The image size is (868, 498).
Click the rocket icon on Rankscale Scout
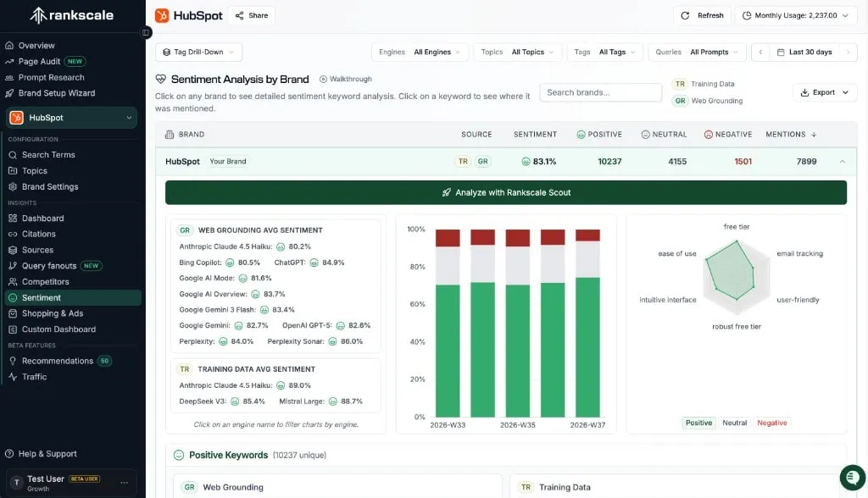pos(446,192)
